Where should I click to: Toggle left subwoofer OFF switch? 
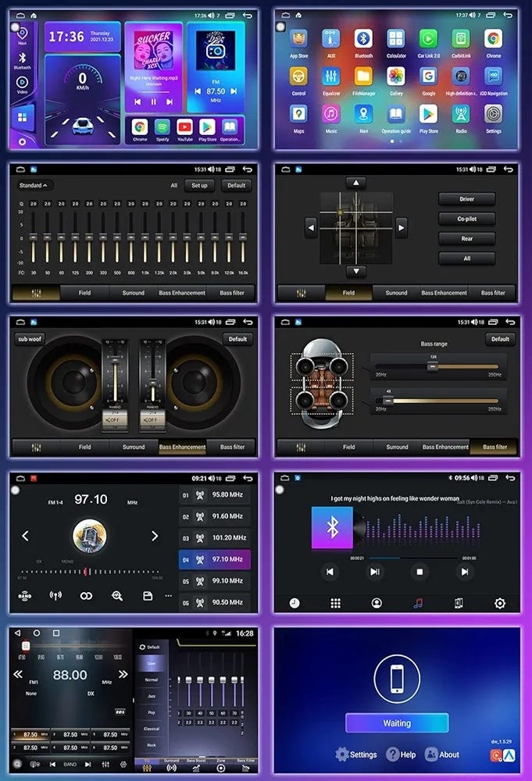114,419
